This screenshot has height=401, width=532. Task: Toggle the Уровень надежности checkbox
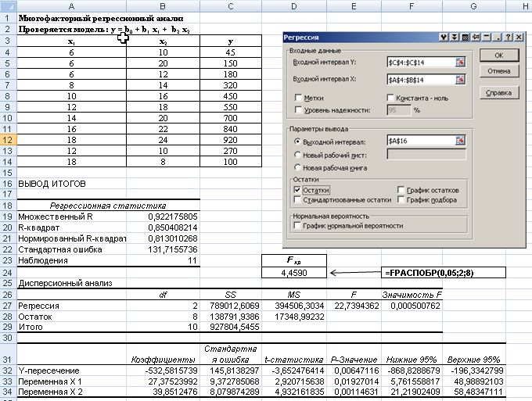[298, 110]
